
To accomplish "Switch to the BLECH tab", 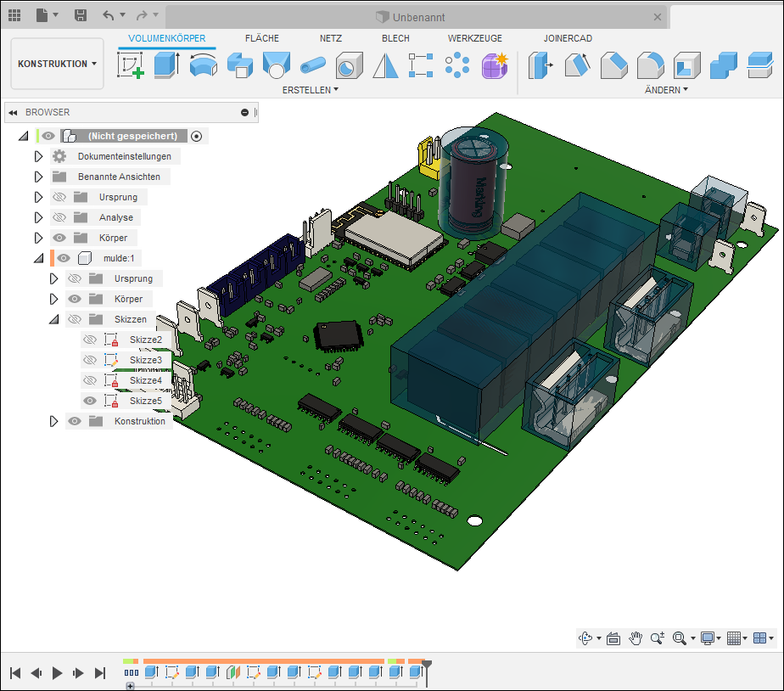I will 395,38.
